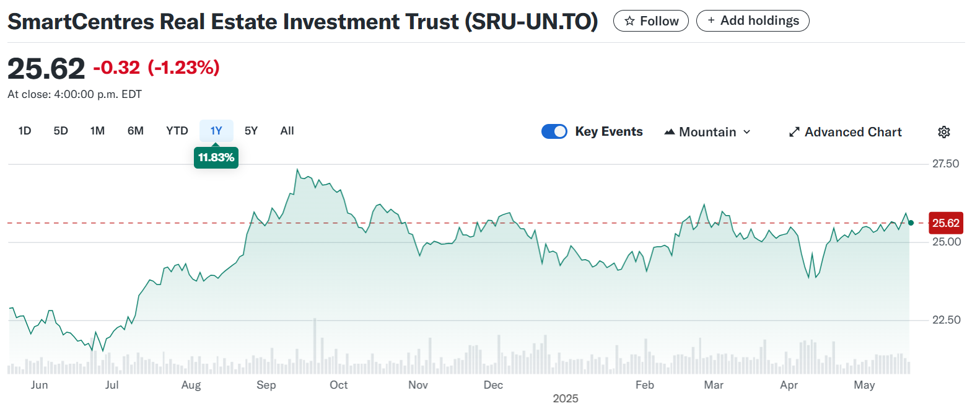Switch chart to 5Y view
The width and height of the screenshot is (980, 406).
click(251, 131)
